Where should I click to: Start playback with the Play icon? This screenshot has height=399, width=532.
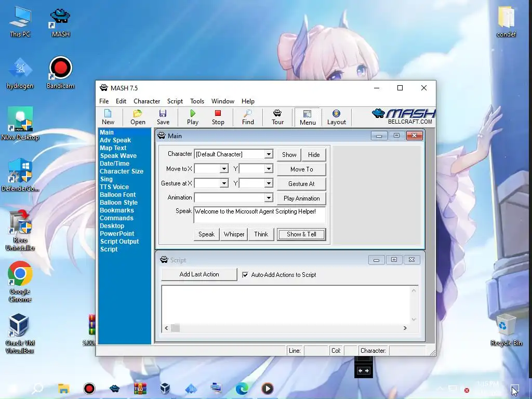(x=193, y=117)
